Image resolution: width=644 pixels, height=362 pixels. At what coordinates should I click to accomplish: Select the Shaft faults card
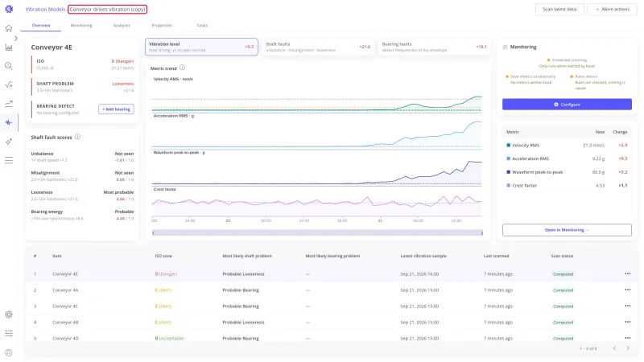[318, 47]
